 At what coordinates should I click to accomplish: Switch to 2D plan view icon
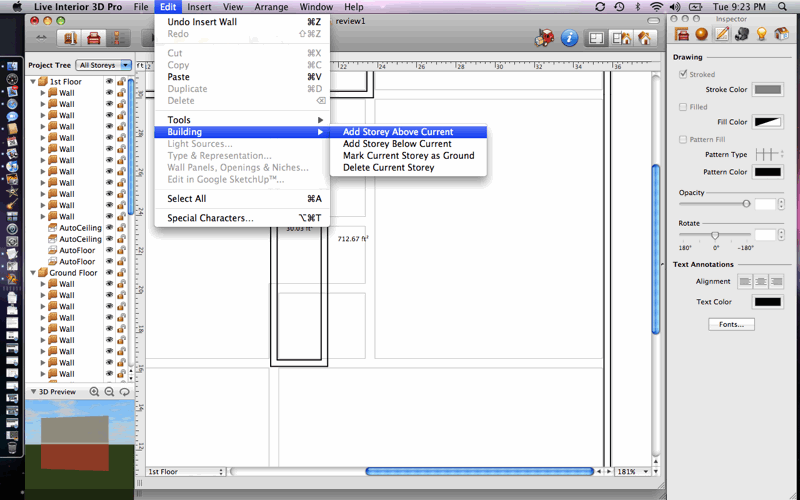[596, 38]
